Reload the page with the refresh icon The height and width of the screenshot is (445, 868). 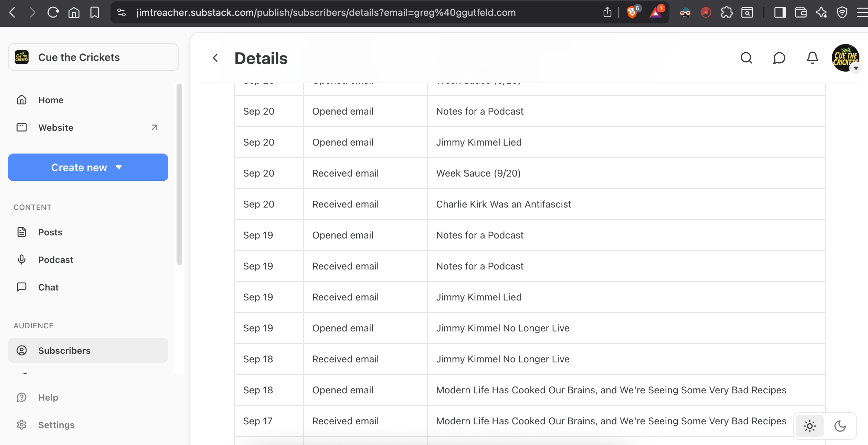[x=53, y=13]
